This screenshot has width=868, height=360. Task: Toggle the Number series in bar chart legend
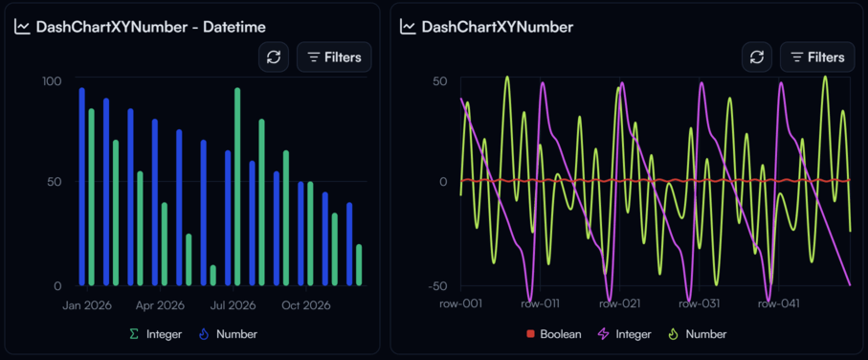228,334
